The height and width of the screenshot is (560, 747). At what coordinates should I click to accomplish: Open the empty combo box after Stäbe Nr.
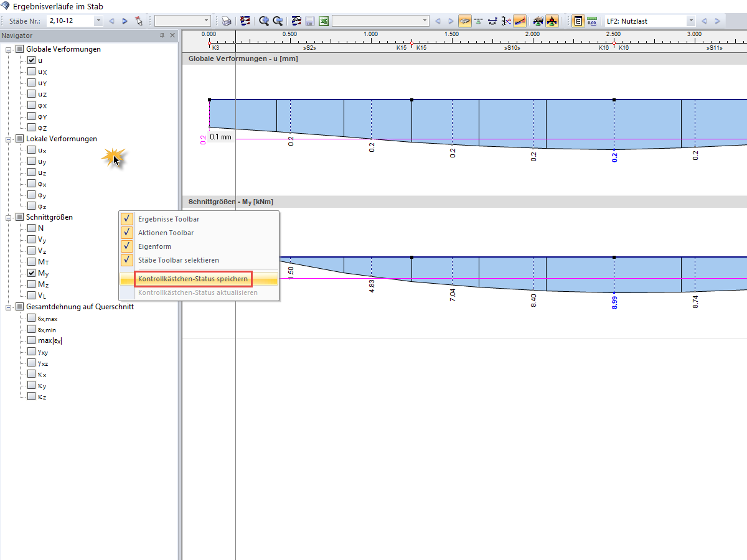pyautogui.click(x=207, y=21)
